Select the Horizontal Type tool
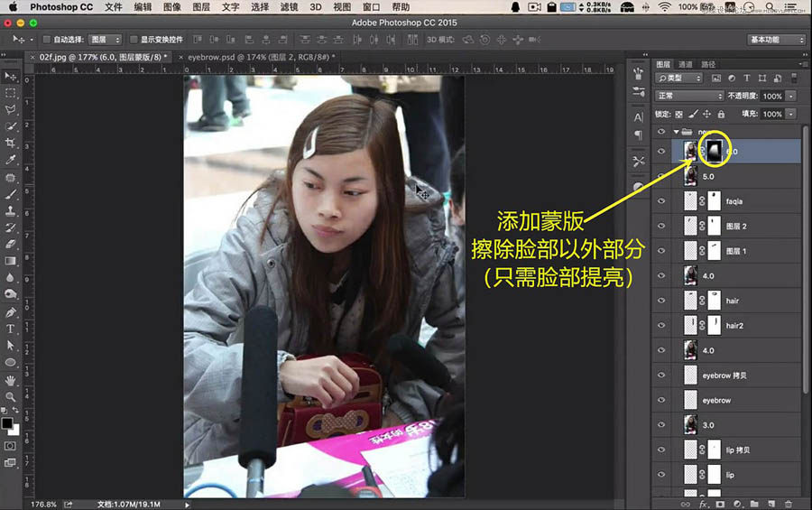812x510 pixels. [x=10, y=329]
